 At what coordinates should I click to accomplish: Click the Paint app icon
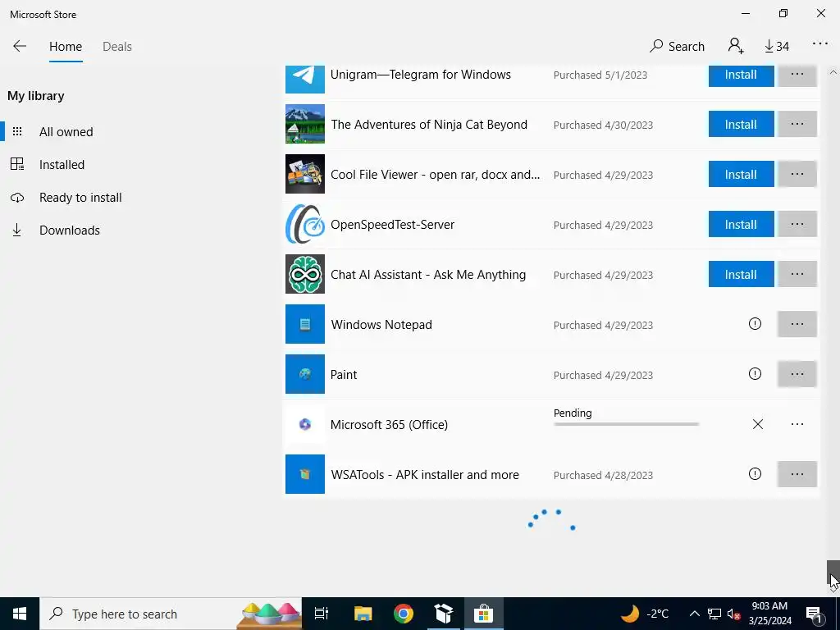[305, 374]
